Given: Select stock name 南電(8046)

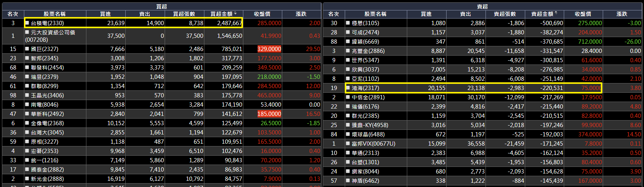Looking at the screenshot, I should click(x=45, y=105).
